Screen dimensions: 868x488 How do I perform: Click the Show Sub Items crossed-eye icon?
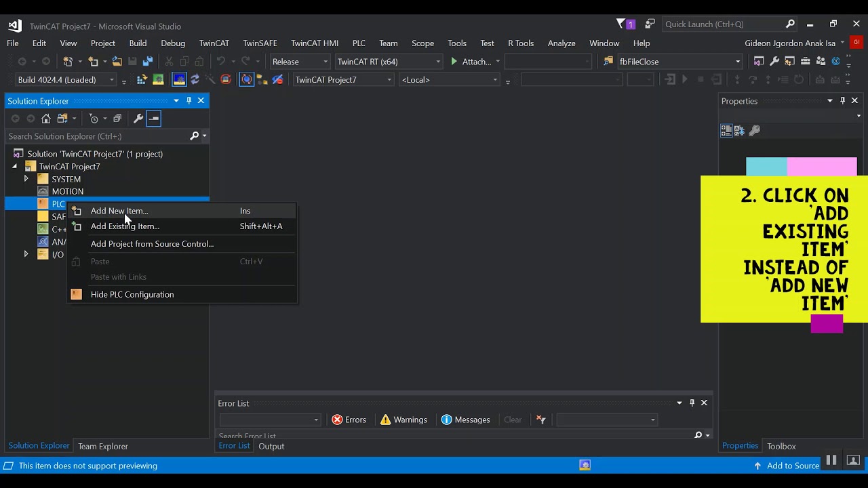pyautogui.click(x=277, y=80)
